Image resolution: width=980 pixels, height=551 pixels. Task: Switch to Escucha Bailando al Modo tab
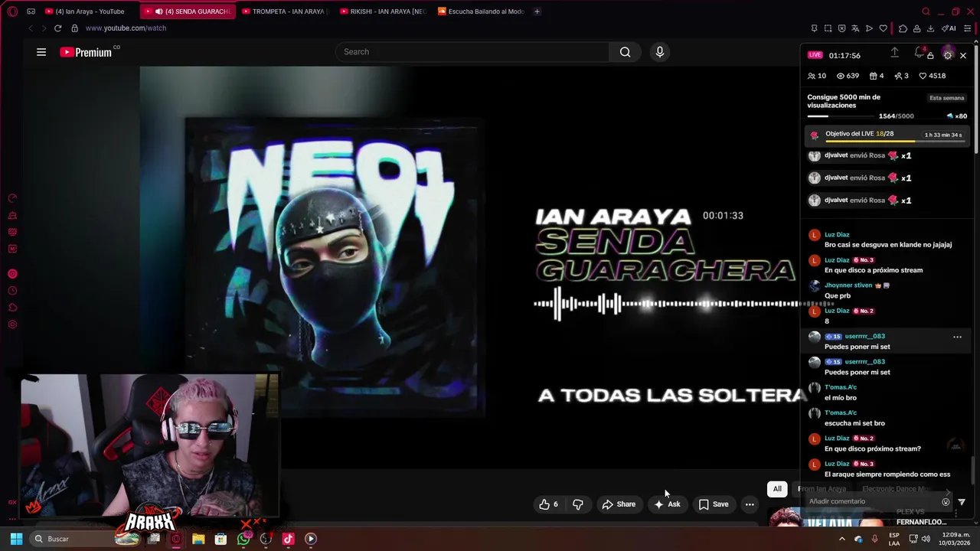(x=479, y=11)
